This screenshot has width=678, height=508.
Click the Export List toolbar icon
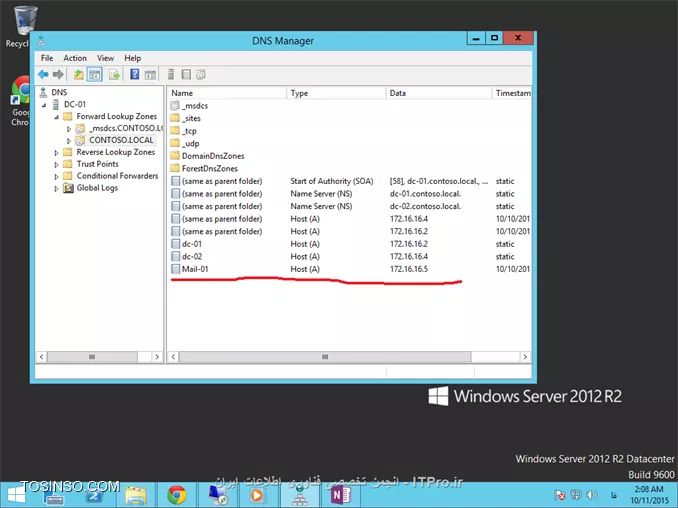(114, 74)
